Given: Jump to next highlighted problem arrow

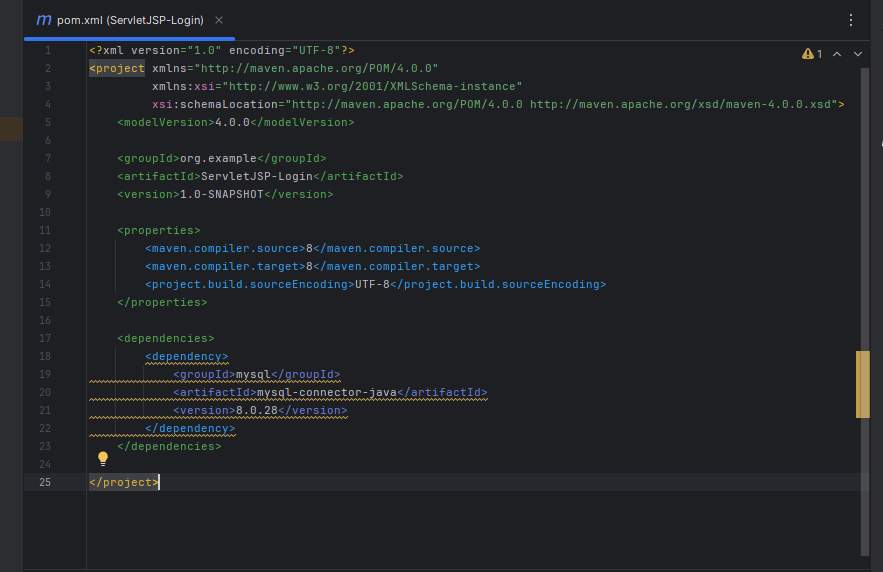Looking at the screenshot, I should pyautogui.click(x=858, y=54).
